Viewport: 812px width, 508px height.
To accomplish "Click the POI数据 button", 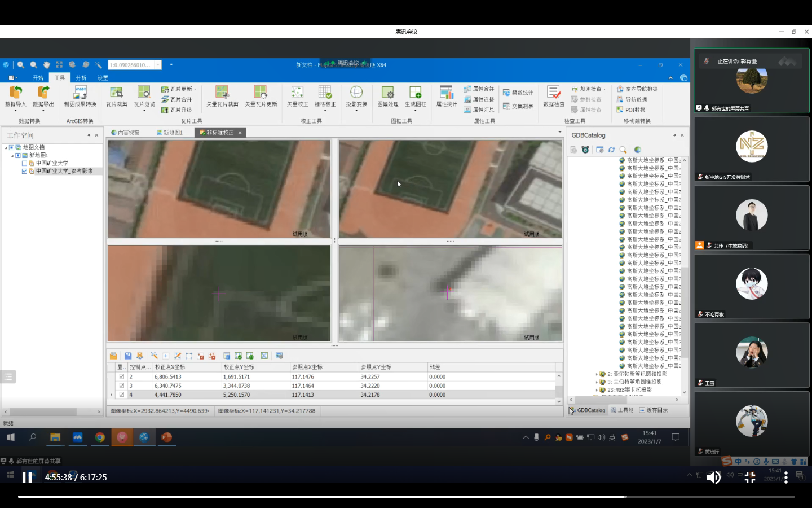I will [x=631, y=110].
